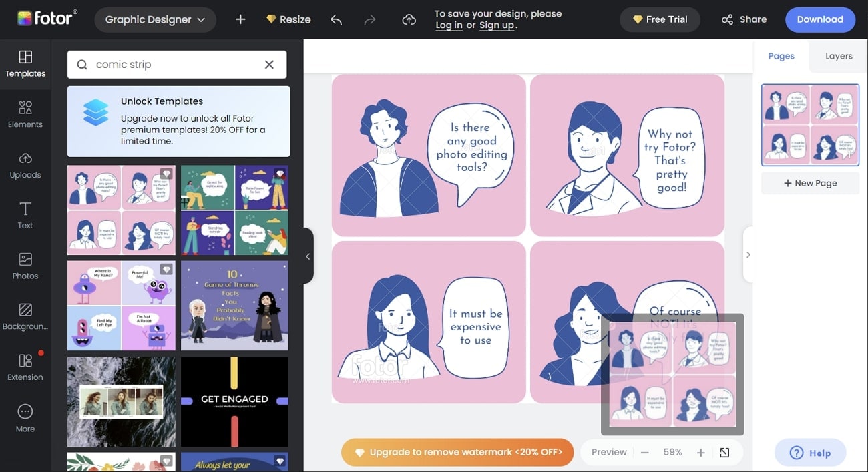Open the Share options
The image size is (868, 472).
click(x=743, y=19)
